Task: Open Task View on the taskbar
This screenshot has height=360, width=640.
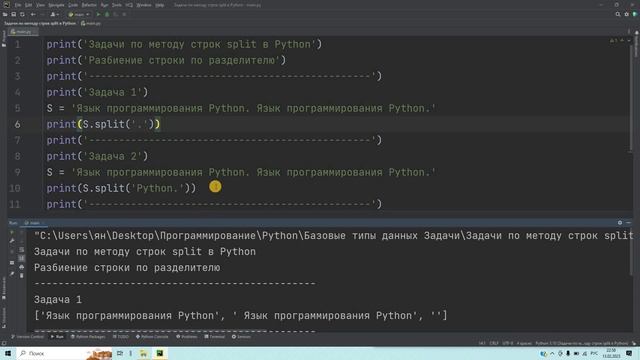Action: [x=120, y=353]
